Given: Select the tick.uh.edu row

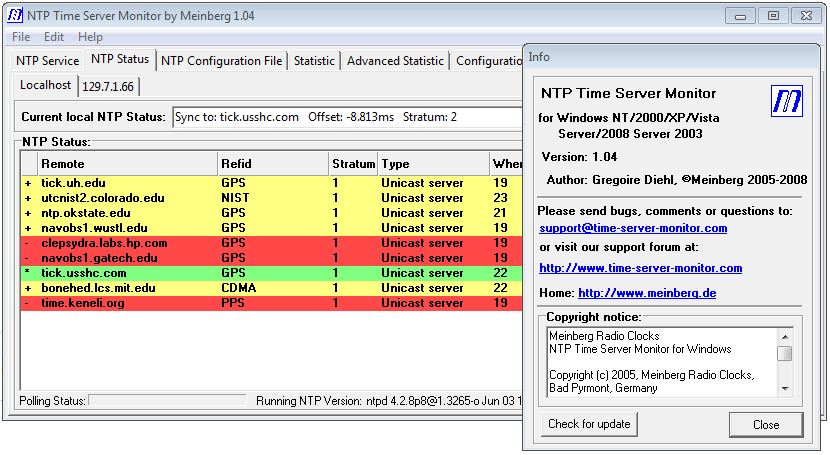Looking at the screenshot, I should (x=272, y=183).
